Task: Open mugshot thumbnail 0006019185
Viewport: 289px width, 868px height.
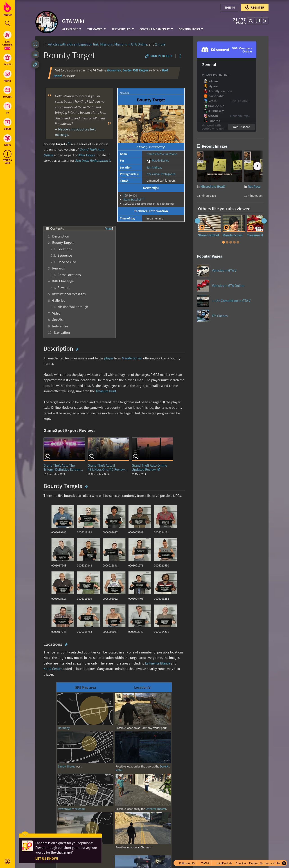Action: [63, 516]
